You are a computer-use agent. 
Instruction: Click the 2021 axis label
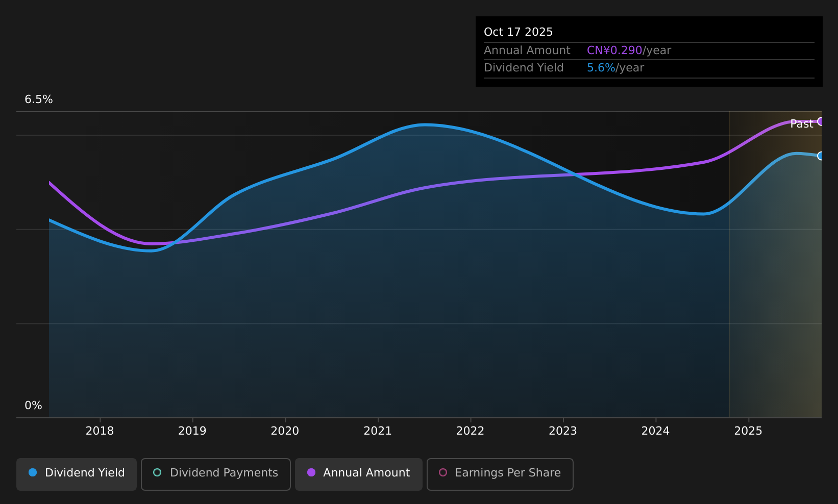click(x=378, y=431)
